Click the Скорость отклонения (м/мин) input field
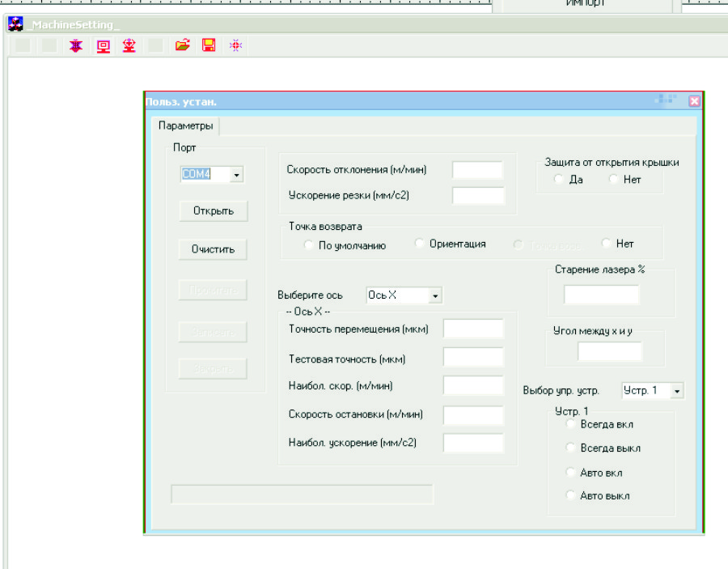Viewport: 728px width, 569px height. click(477, 169)
